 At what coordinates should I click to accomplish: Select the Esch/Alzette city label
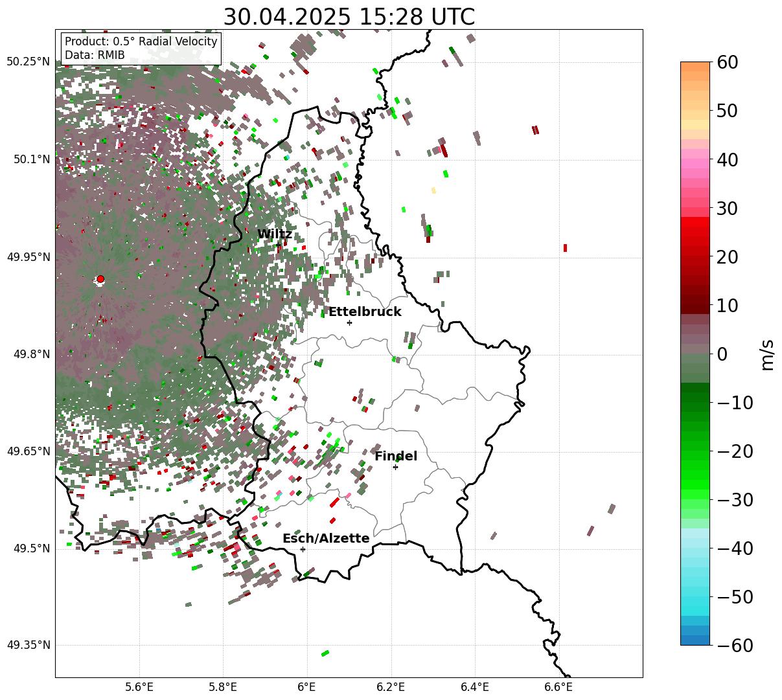pos(326,538)
